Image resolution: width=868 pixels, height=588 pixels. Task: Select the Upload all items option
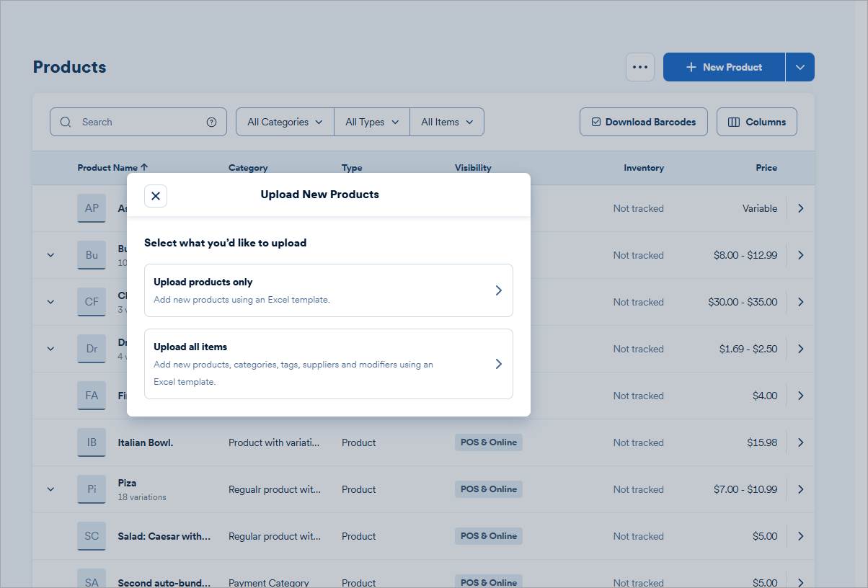click(329, 363)
